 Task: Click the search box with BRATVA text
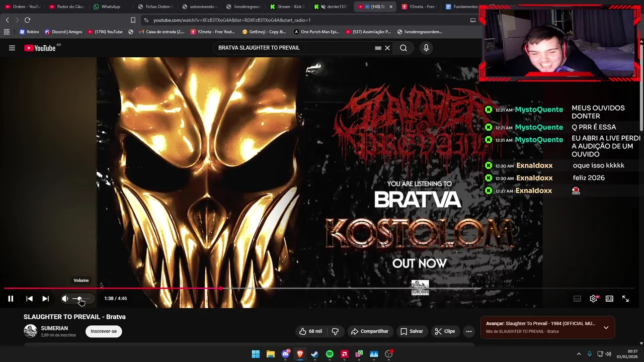(294, 48)
